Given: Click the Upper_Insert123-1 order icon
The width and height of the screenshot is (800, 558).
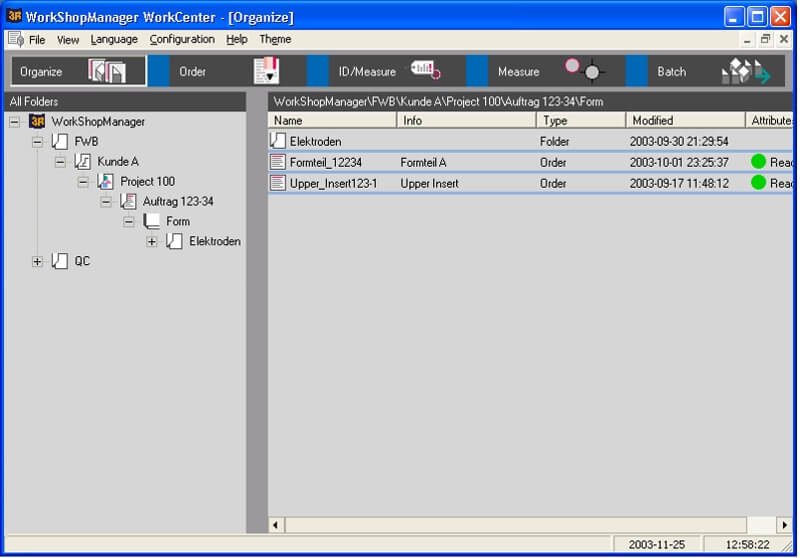Looking at the screenshot, I should coord(278,183).
